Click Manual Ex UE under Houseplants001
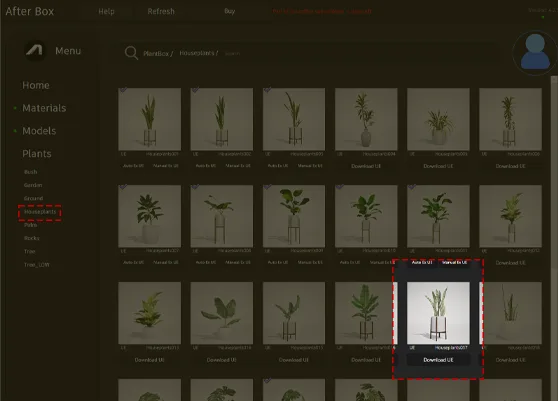The height and width of the screenshot is (401, 558). pos(165,166)
